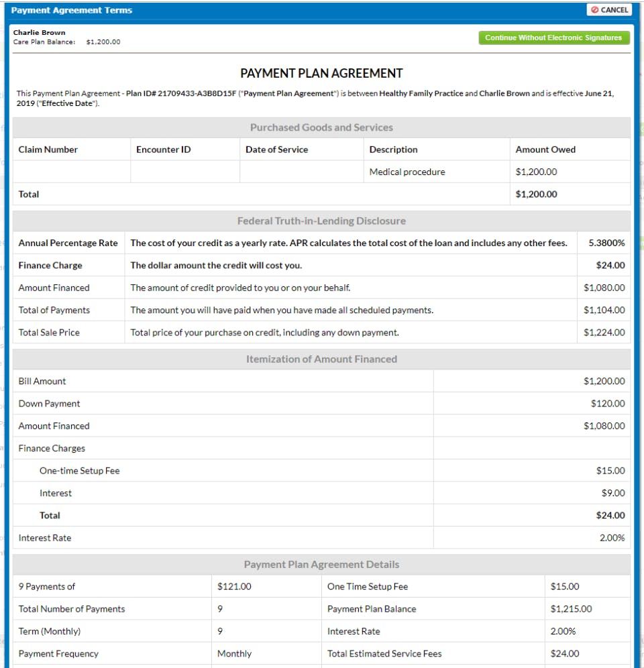Screen dimensions: 644x668
Task: Select the Claim Number column header
Action: coord(48,150)
